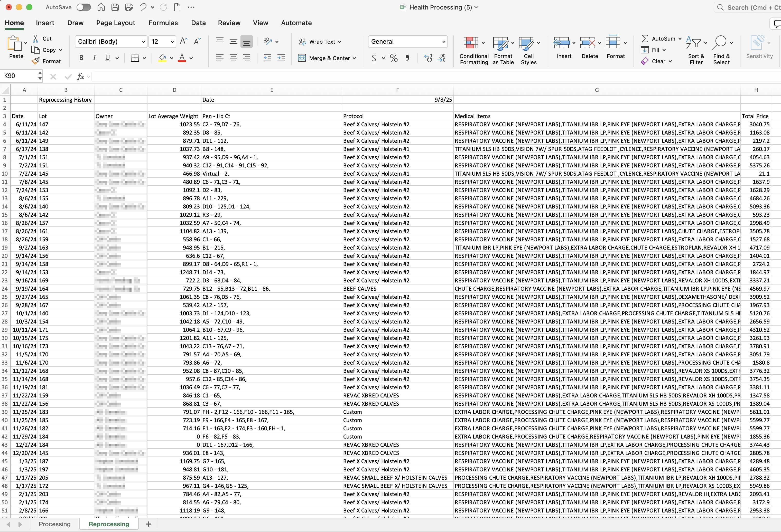Viewport: 781px width, 532px height.
Task: Click the Increase font size icon
Action: tap(183, 41)
